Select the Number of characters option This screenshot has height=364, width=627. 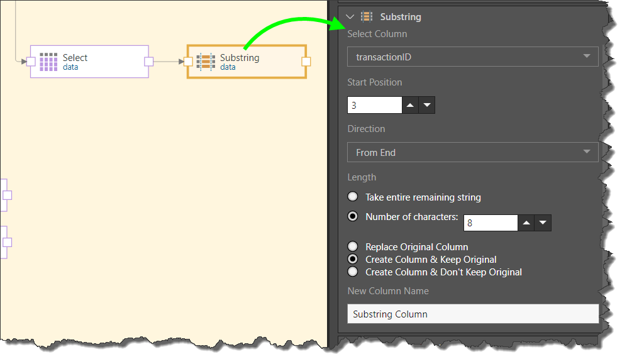click(353, 216)
